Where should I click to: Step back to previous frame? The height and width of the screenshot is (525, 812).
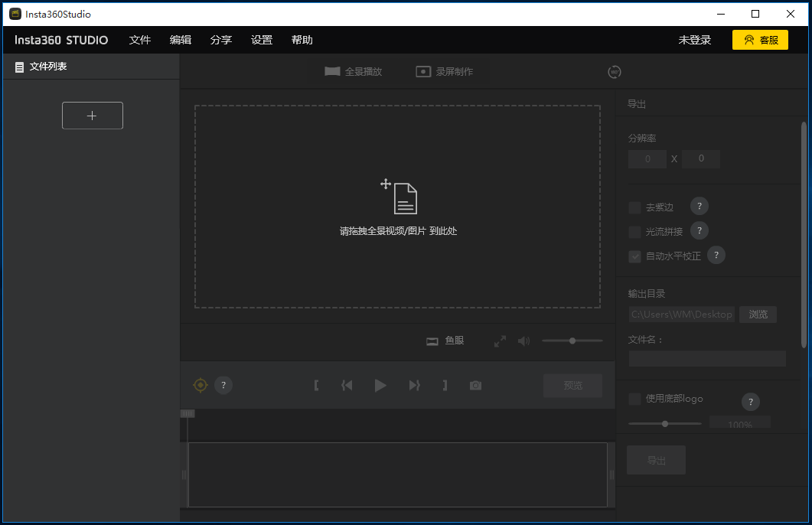pos(347,386)
